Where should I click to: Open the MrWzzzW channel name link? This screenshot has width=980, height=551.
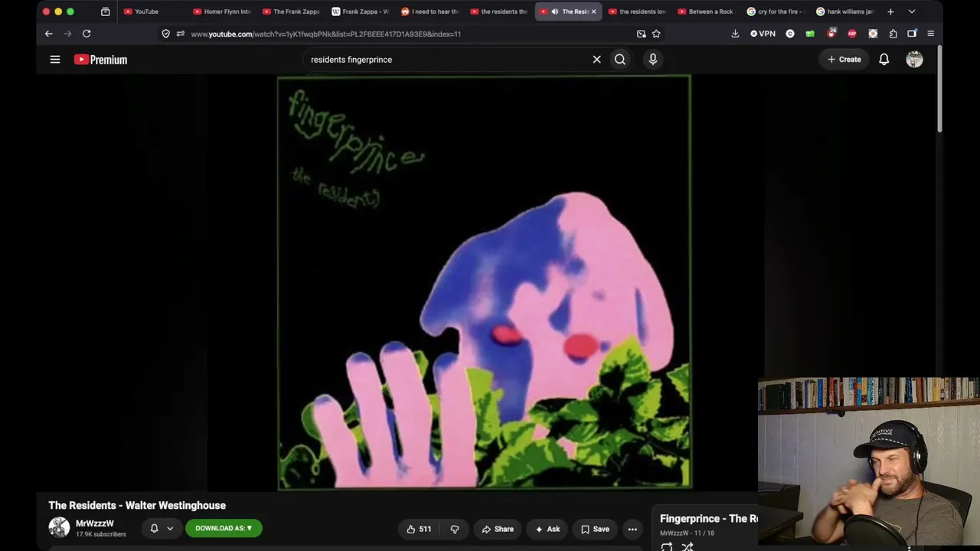[95, 523]
